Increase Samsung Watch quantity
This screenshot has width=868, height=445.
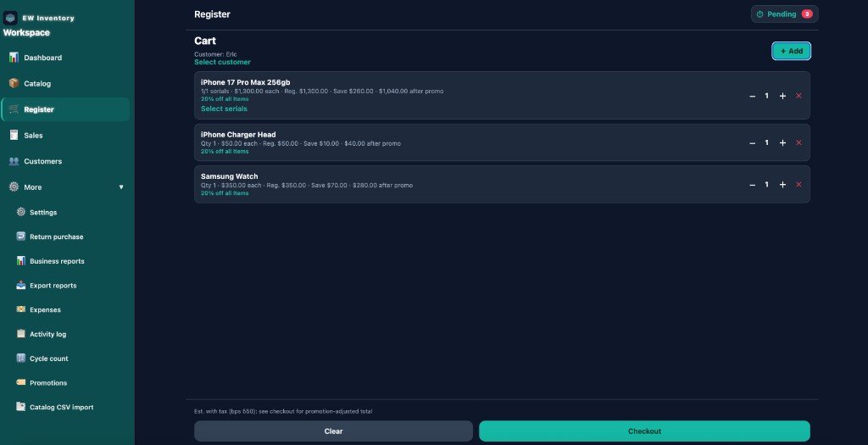(782, 185)
